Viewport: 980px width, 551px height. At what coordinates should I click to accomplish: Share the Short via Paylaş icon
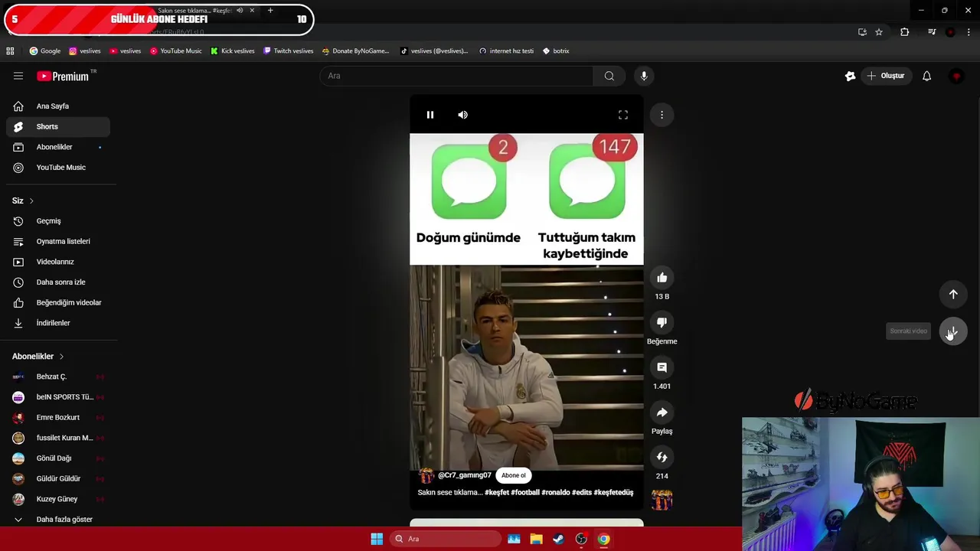[661, 412]
